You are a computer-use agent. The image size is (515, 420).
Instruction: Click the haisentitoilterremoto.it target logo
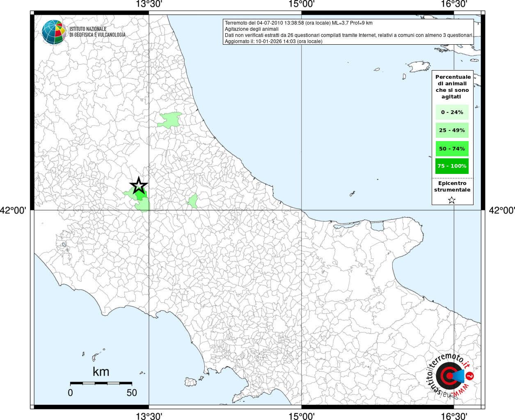(x=449, y=376)
